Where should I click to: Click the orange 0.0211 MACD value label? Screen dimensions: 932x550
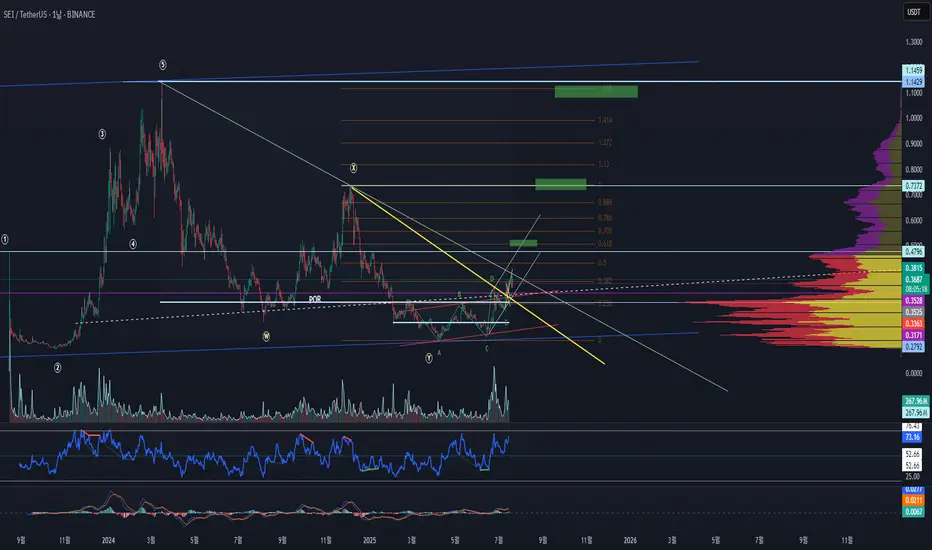pyautogui.click(x=914, y=500)
